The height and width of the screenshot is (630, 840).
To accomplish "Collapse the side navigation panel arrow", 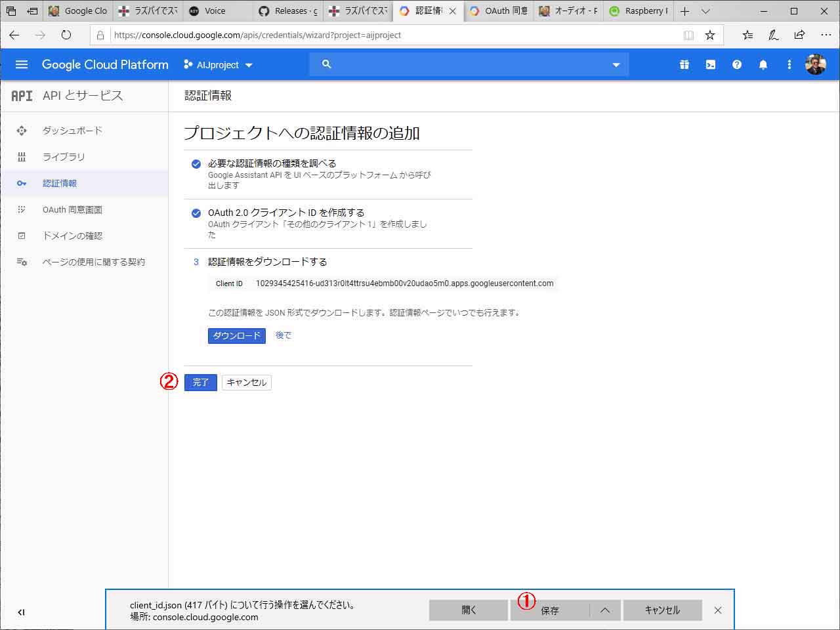I will coord(21,612).
